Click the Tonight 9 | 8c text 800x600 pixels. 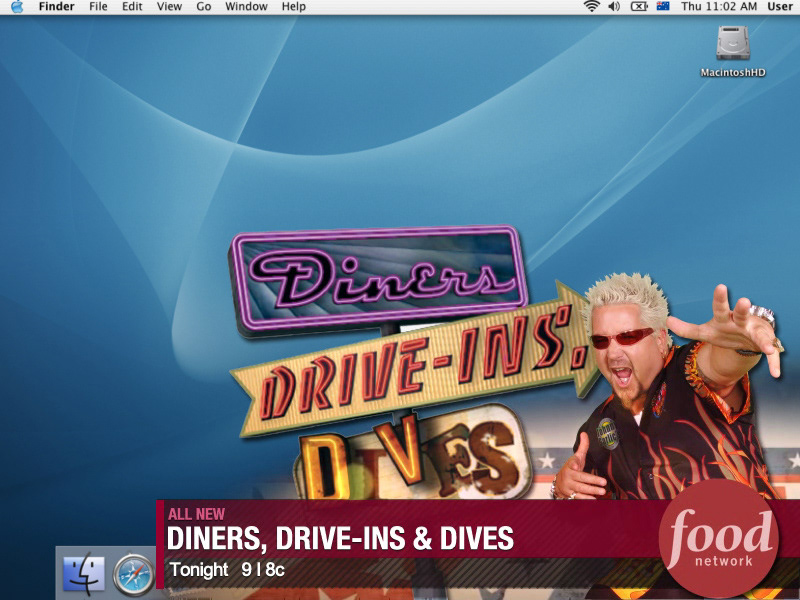tap(227, 569)
